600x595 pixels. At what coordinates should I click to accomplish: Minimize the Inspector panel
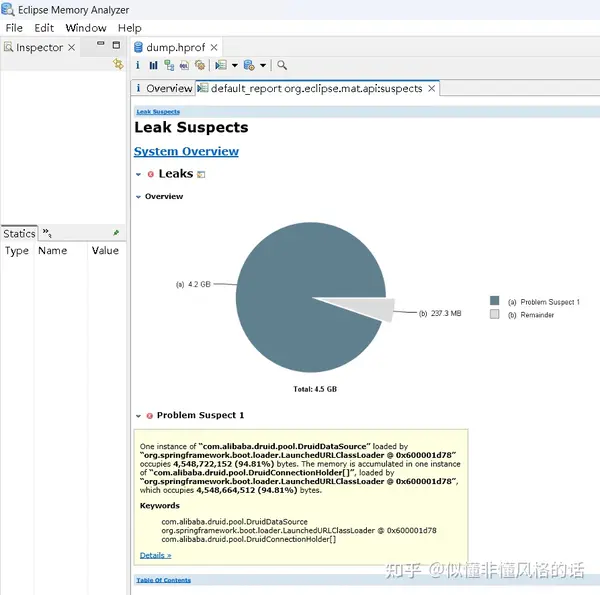point(101,43)
